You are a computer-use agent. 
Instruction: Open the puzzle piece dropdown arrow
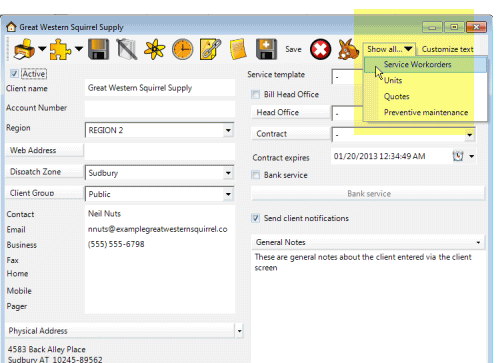[x=79, y=49]
